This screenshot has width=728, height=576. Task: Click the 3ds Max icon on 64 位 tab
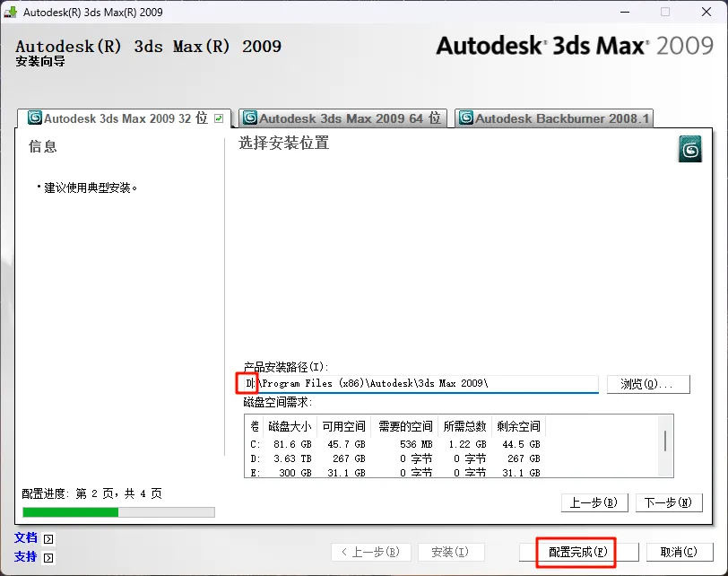coord(250,118)
